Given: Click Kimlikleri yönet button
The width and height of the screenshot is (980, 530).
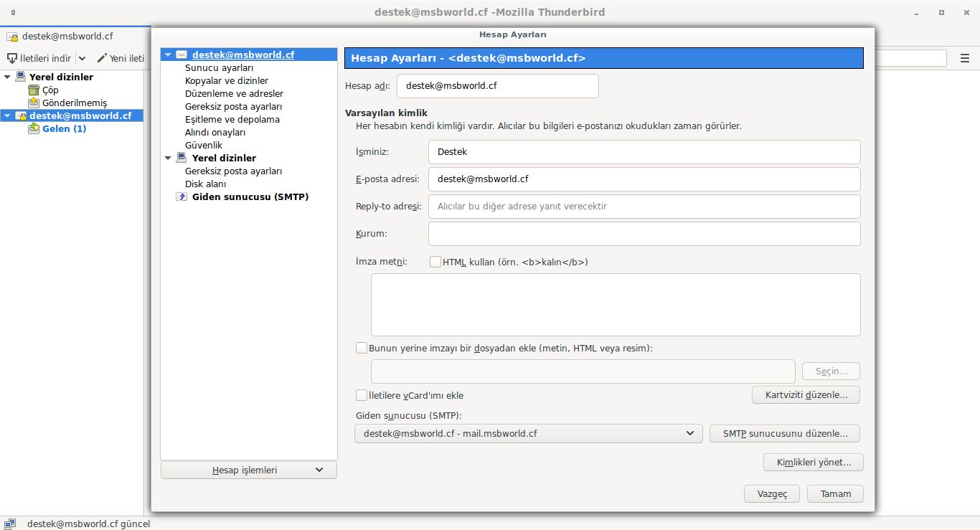Looking at the screenshot, I should point(814,463).
